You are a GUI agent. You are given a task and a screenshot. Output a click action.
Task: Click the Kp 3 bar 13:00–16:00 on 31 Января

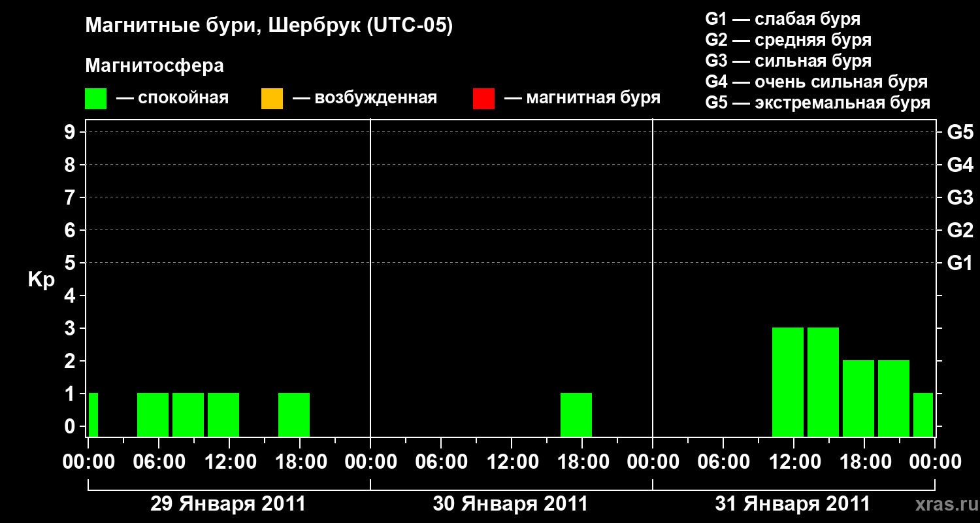click(x=823, y=382)
